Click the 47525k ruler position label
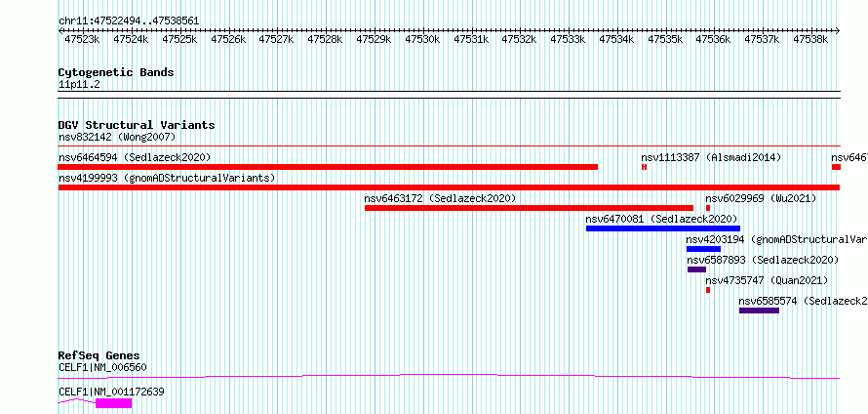The image size is (868, 414). click(179, 39)
